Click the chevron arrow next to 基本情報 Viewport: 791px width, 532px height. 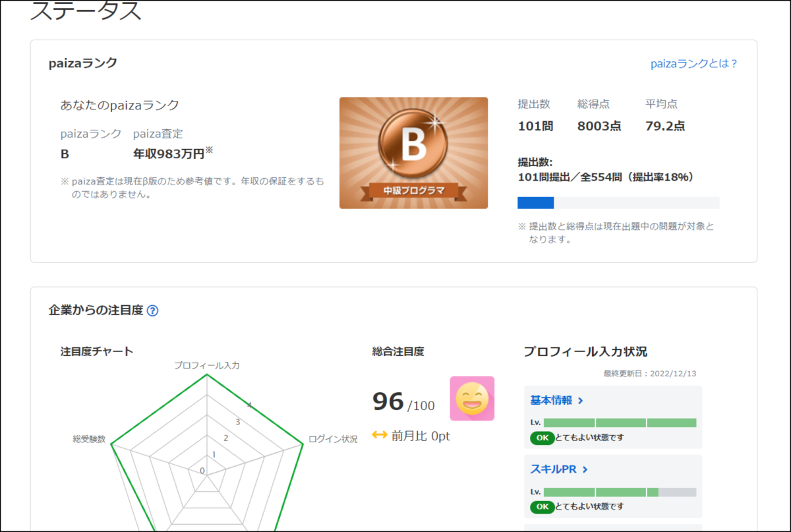pyautogui.click(x=581, y=400)
